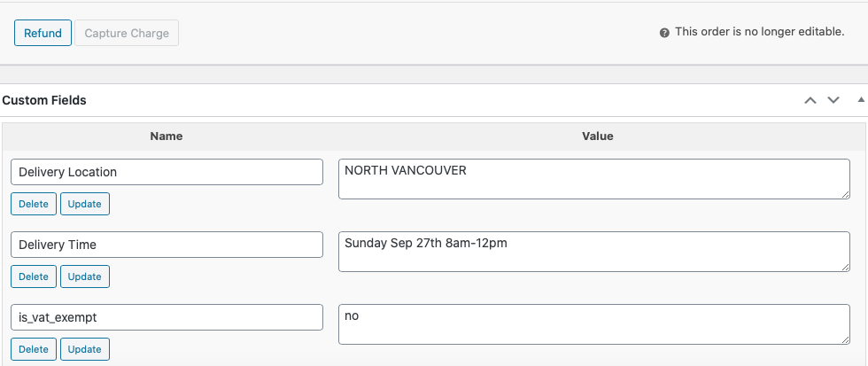The width and height of the screenshot is (868, 366).
Task: Click the NORTH VANCOUVER value textarea
Action: [x=593, y=179]
